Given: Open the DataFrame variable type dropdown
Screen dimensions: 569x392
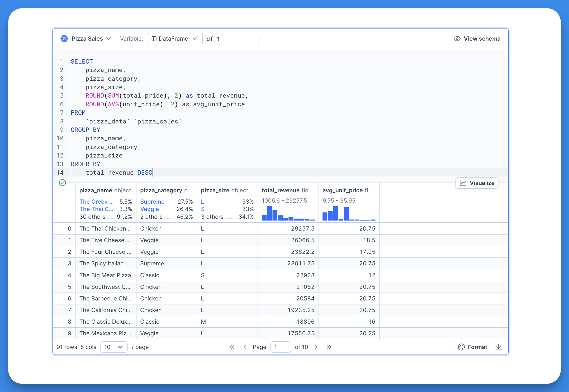Looking at the screenshot, I should pos(175,39).
